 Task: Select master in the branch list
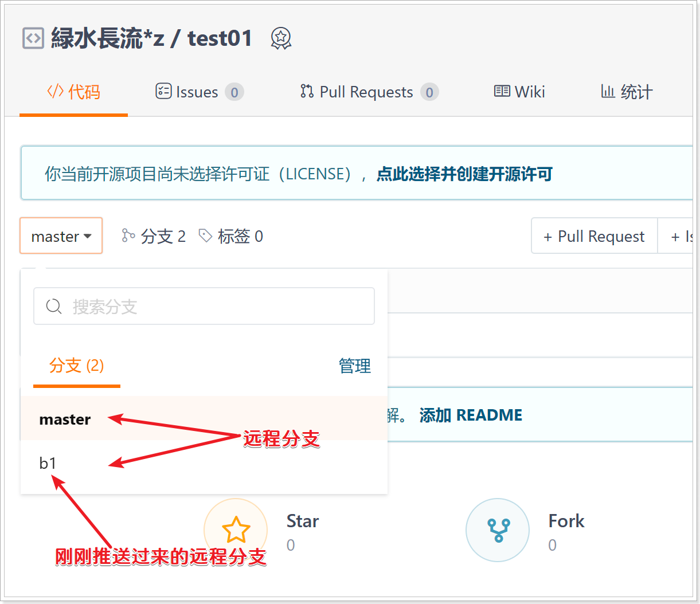click(x=65, y=419)
